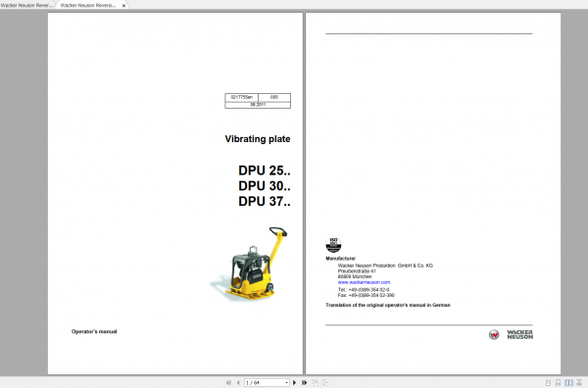Click the street address line under the company name

tap(357, 271)
